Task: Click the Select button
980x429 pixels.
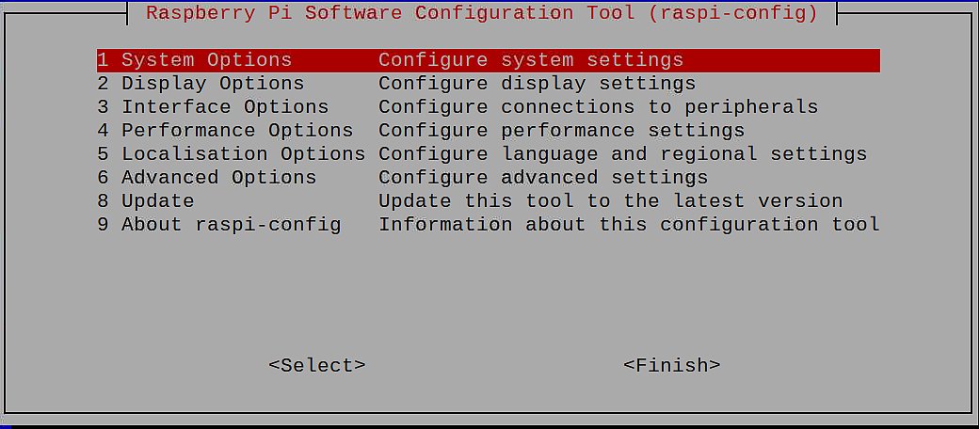Action: (x=317, y=365)
